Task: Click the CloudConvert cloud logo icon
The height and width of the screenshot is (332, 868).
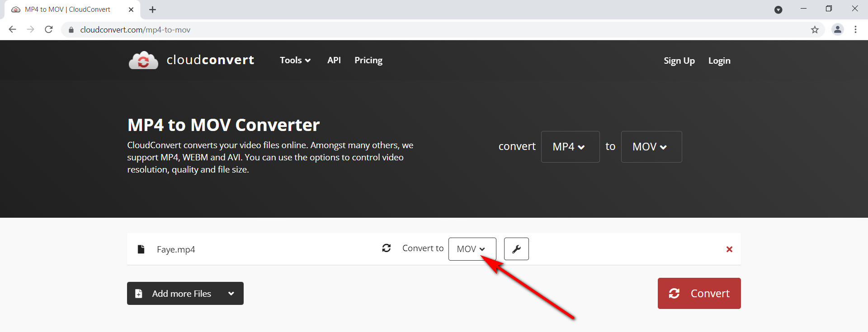Action: 143,61
